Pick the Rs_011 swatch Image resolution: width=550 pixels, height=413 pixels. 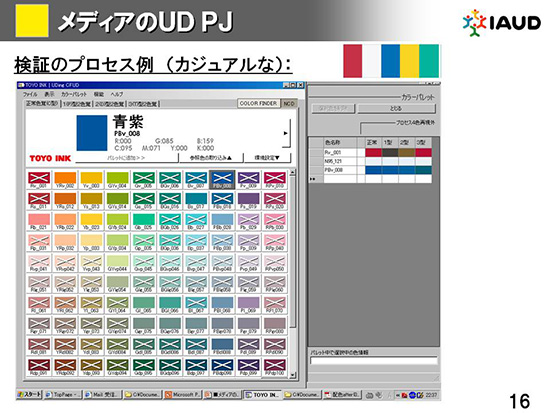tap(39, 201)
